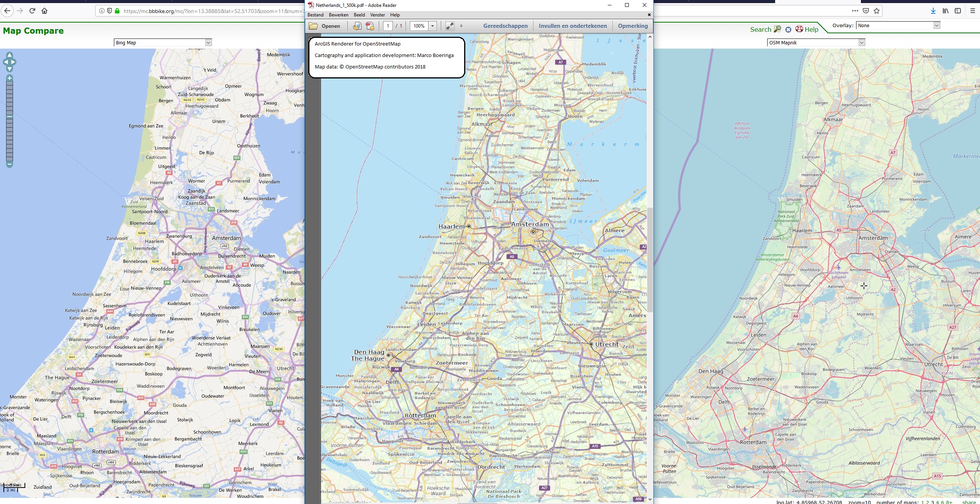
Task: Open the Bestand menu
Action: (316, 15)
